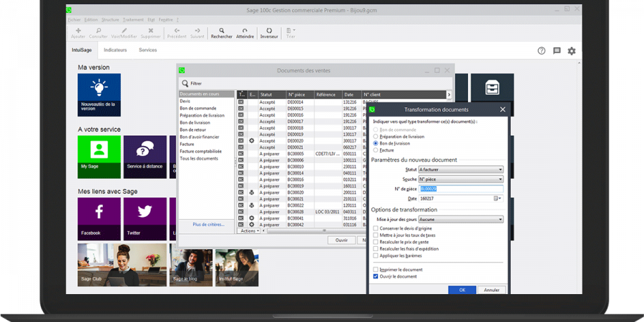
Task: Click the Supprimer X icon in the toolbar
Action: (x=151, y=30)
